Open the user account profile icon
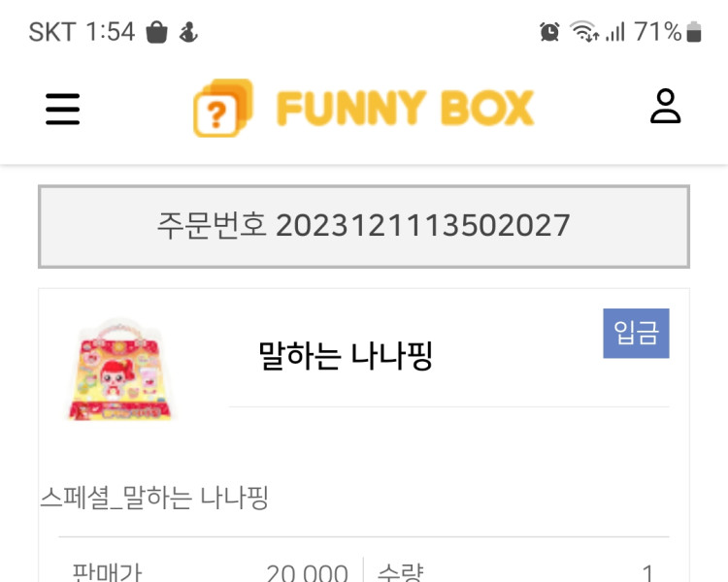The height and width of the screenshot is (582, 728). [x=666, y=107]
